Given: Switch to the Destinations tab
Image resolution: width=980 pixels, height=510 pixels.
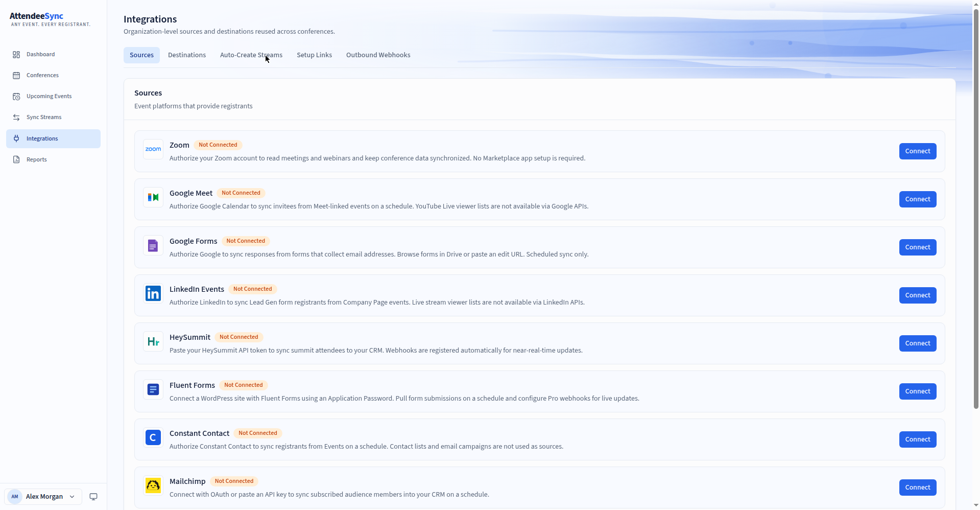Looking at the screenshot, I should point(187,55).
